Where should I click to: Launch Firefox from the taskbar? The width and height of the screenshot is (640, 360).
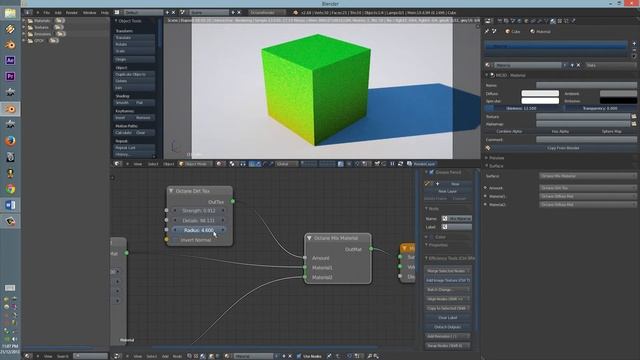pyautogui.click(x=10, y=141)
